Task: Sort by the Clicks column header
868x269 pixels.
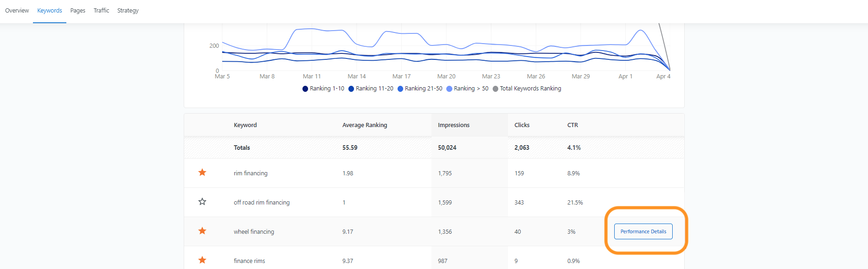Action: tap(522, 125)
